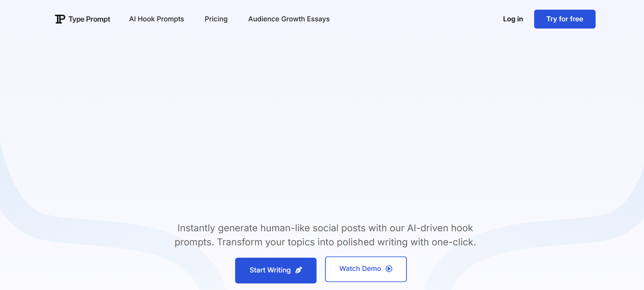Screen dimensions: 644x290
Task: Open Audience Growth Essays in the navigation
Action: [x=289, y=19]
